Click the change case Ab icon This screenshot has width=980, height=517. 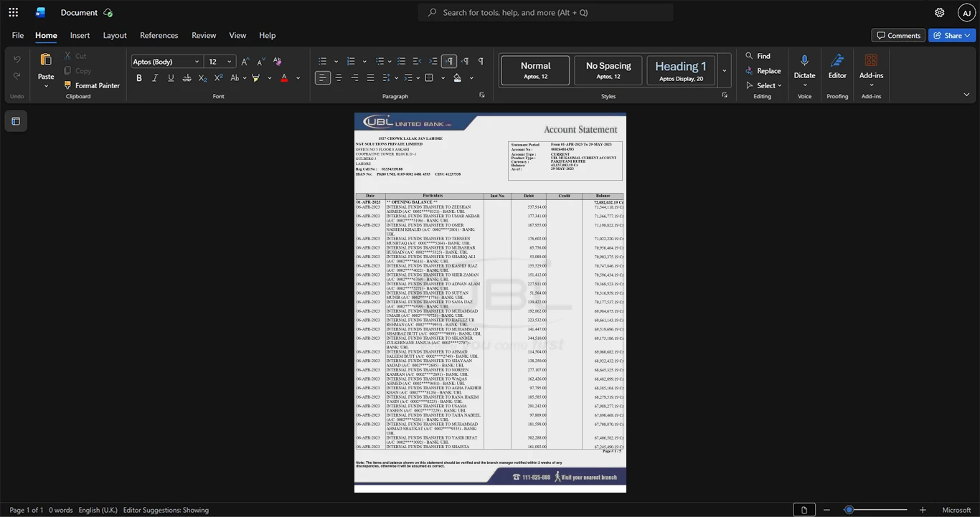coord(235,78)
